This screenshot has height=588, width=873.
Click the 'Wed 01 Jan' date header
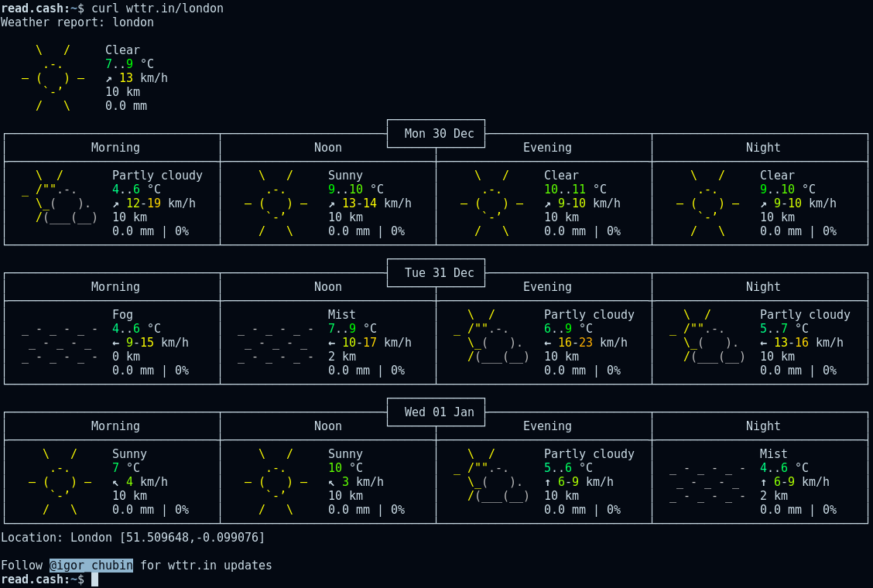tap(440, 412)
